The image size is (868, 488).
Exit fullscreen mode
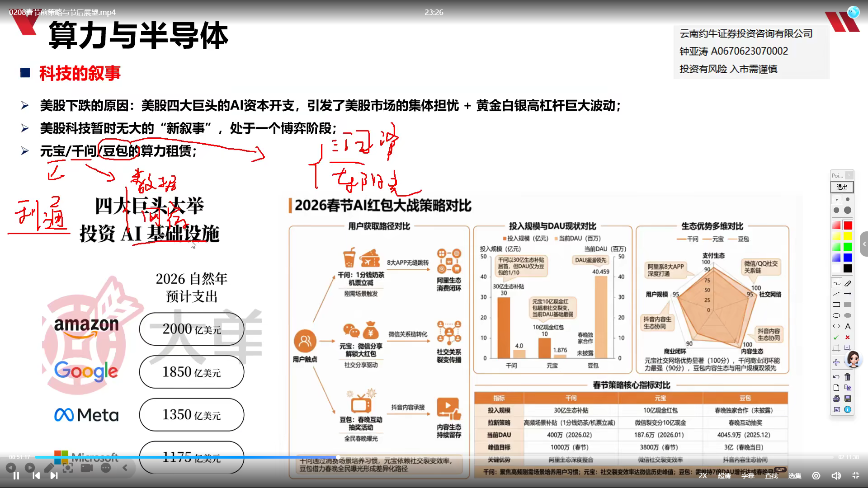(x=855, y=475)
